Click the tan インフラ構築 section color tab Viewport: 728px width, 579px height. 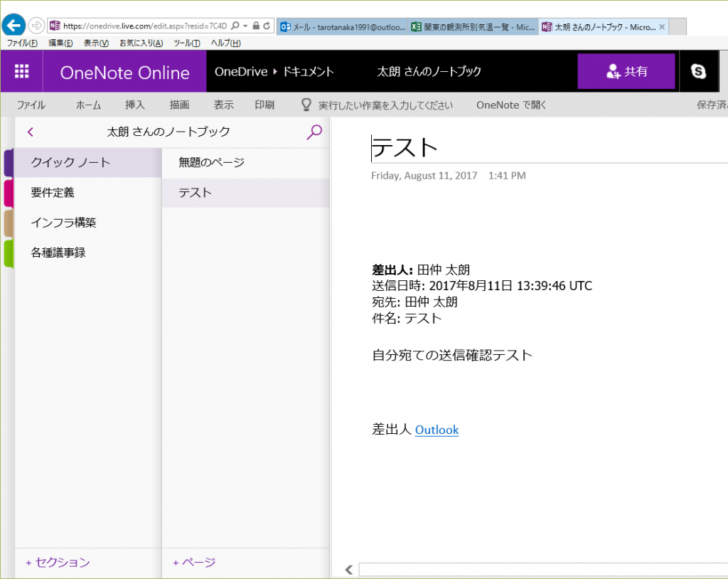9,223
